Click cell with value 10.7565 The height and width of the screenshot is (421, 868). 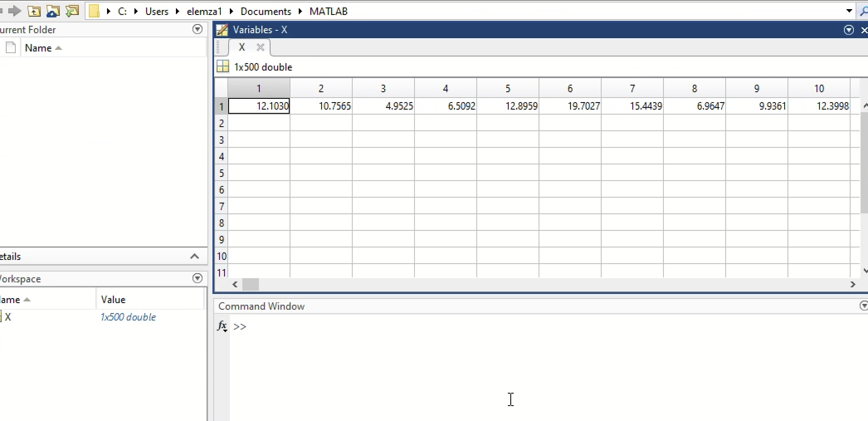tap(321, 106)
